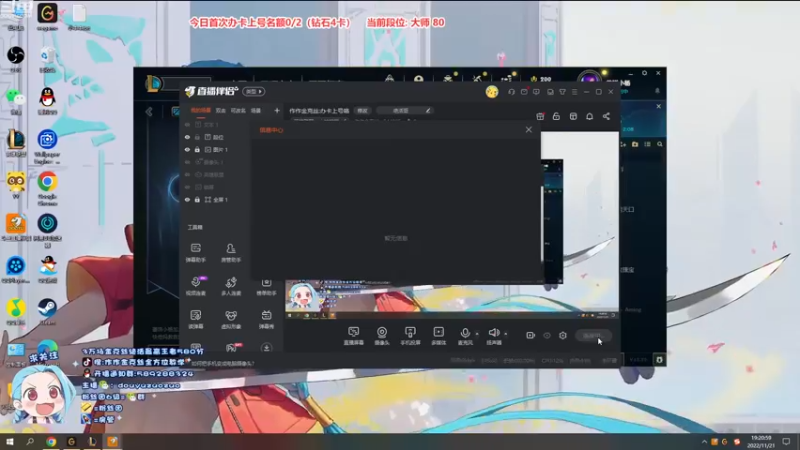Switch to the second scene tab
The image size is (800, 450).
[x=220, y=111]
